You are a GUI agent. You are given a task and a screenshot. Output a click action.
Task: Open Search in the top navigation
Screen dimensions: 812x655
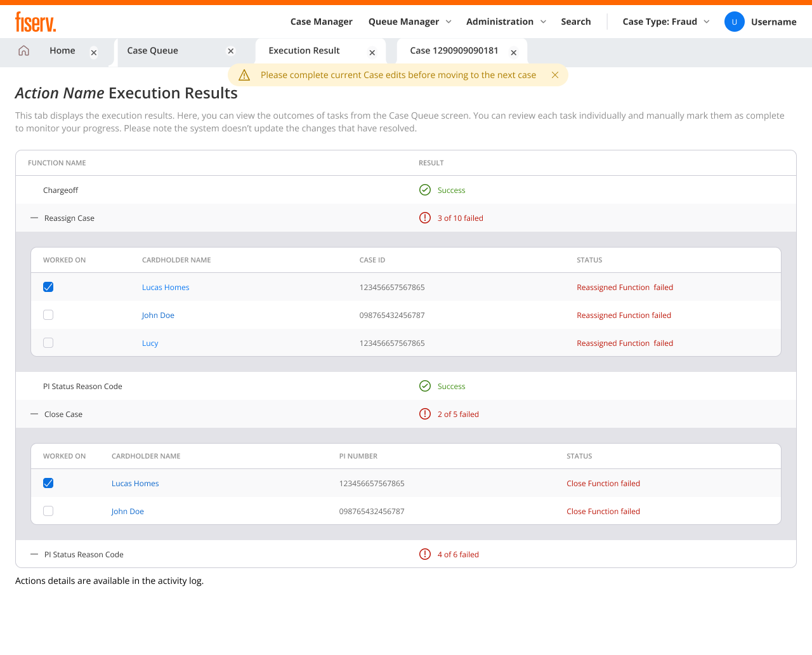(576, 22)
